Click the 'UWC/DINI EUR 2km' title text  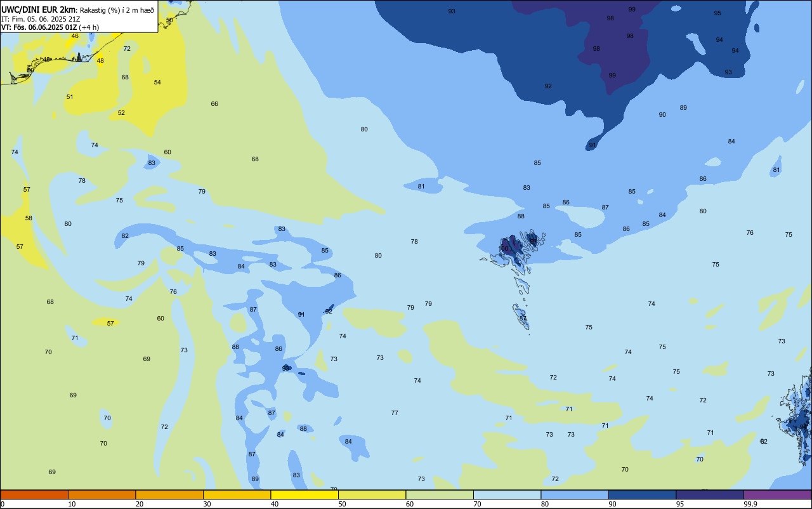39,10
